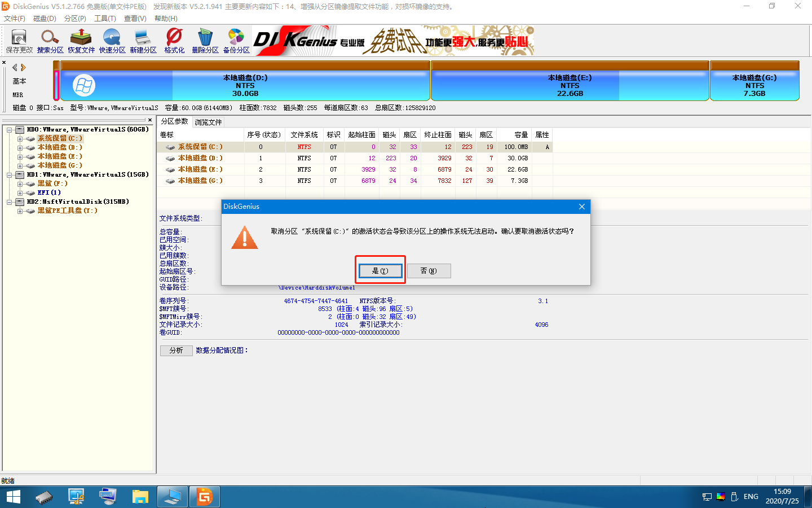Viewport: 812px width, 508px height.
Task: Click the drive icon of the 系统保留 (C:) table row
Action: tap(170, 147)
